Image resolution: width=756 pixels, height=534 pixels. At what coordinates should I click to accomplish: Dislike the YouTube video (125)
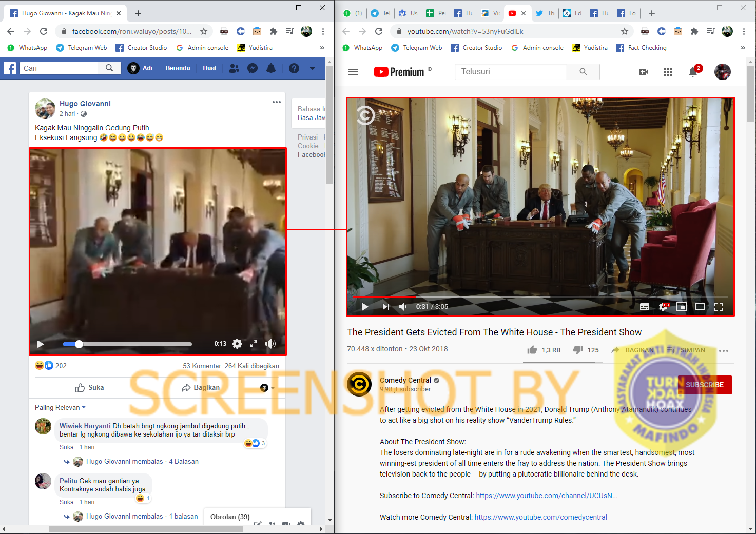(586, 350)
